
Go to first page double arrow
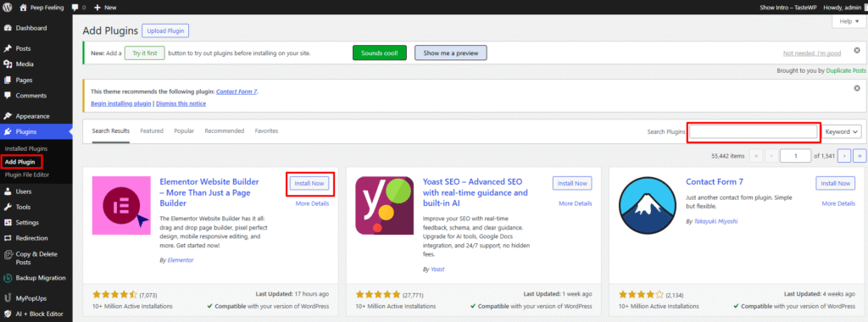pos(756,156)
